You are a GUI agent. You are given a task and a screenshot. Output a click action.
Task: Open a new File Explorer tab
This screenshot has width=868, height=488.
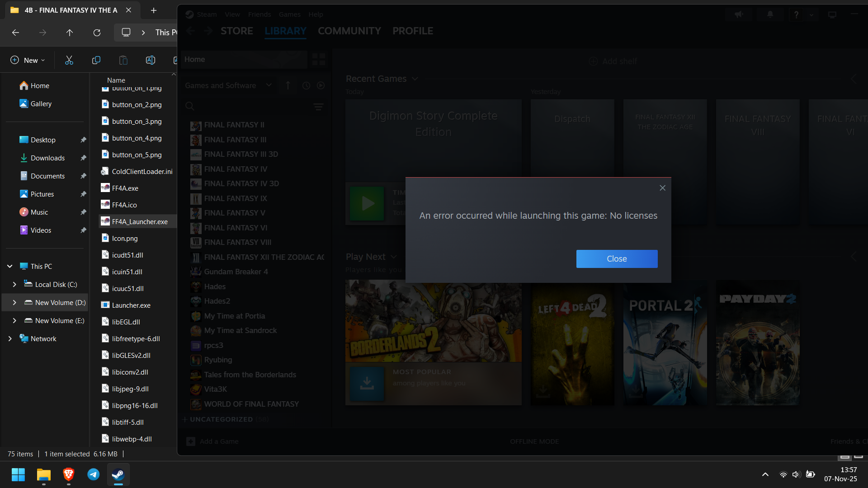coord(154,10)
